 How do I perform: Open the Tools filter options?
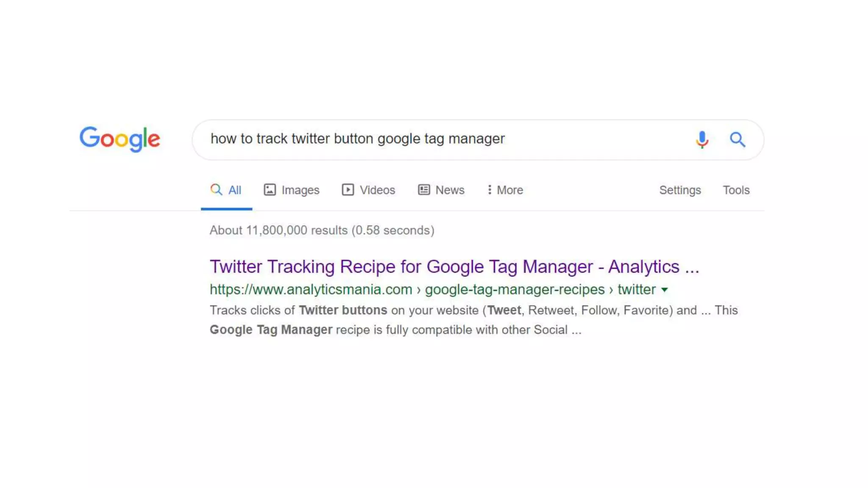click(736, 190)
